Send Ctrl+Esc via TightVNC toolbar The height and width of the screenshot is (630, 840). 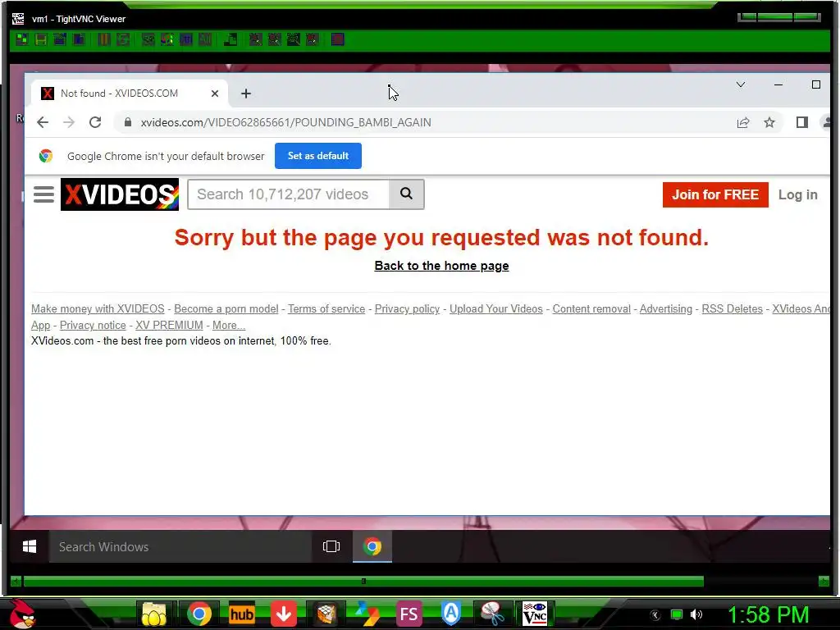coord(167,39)
